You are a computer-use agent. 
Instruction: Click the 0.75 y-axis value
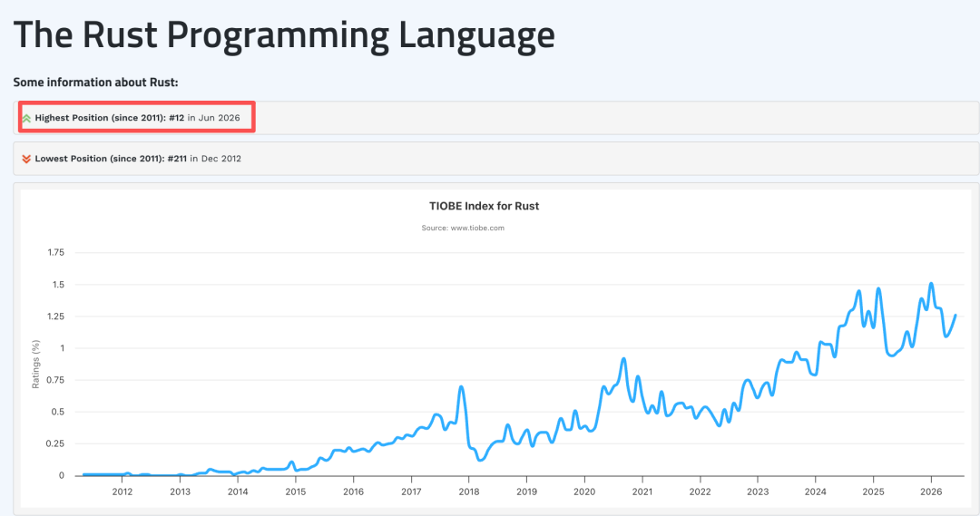click(x=55, y=380)
